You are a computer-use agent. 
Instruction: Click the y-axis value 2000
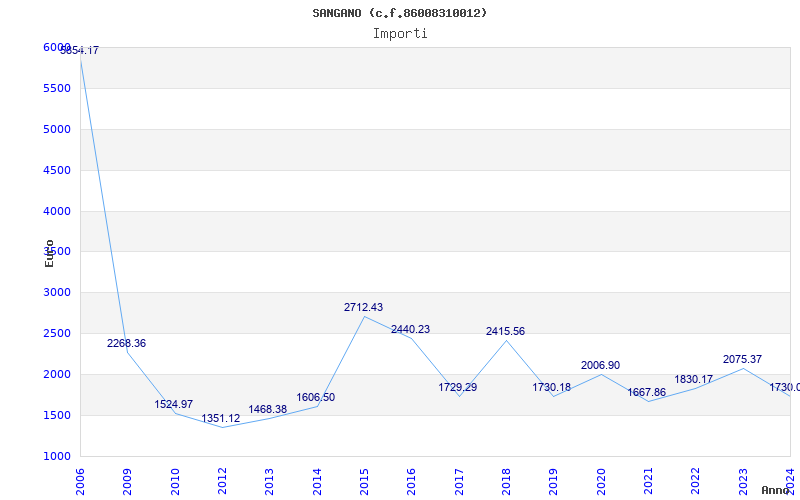pos(57,374)
